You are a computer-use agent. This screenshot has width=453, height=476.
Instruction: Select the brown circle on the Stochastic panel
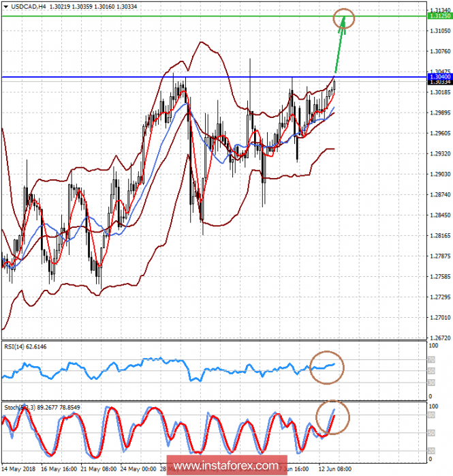click(x=332, y=415)
